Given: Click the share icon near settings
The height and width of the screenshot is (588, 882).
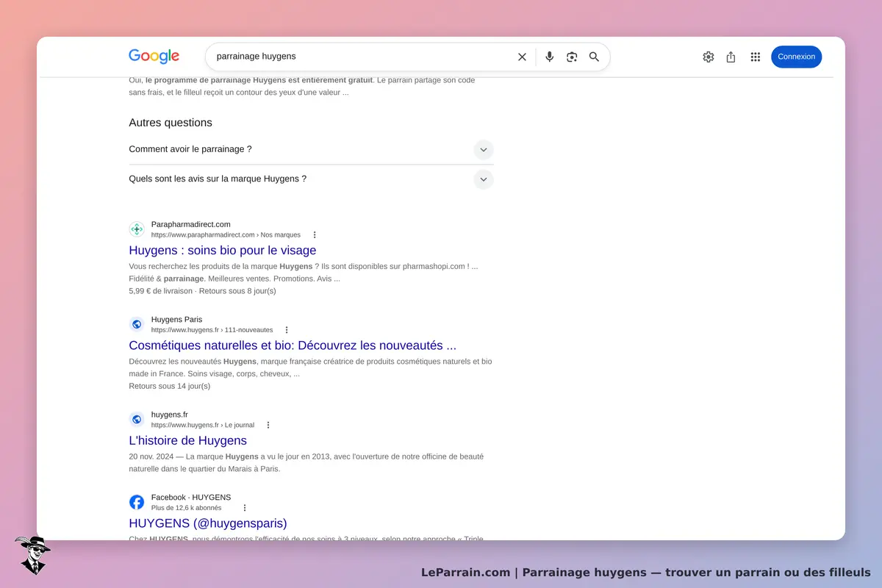Looking at the screenshot, I should click(731, 57).
